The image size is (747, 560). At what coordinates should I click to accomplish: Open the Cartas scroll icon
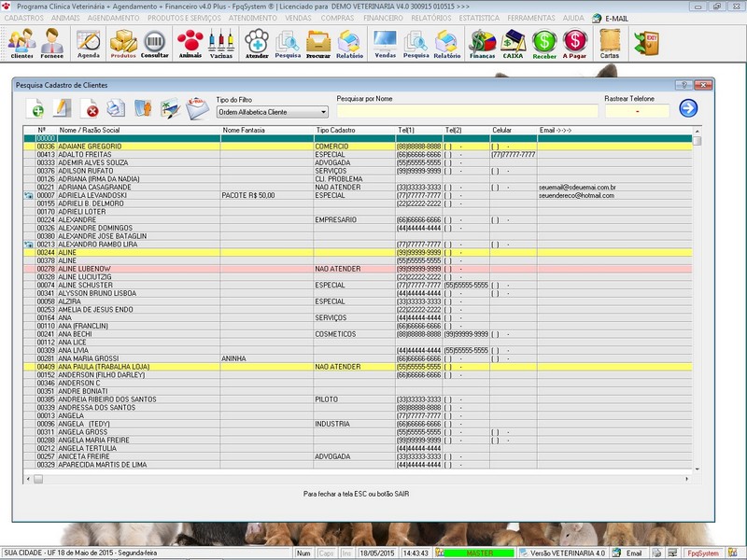(610, 43)
